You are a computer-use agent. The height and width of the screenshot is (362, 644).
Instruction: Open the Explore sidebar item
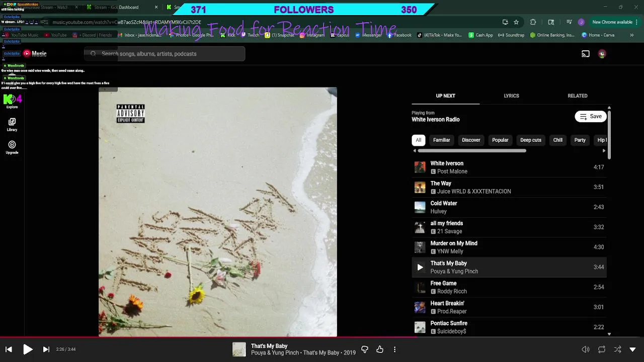click(12, 102)
